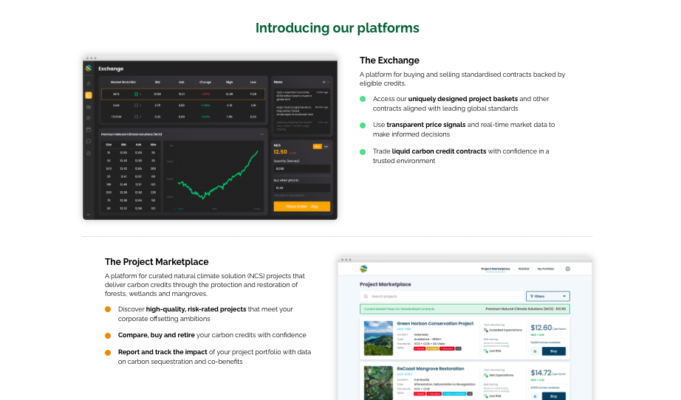Image resolution: width=681 pixels, height=400 pixels.
Task: Click the collapse arrow at bottom of Exchange sidebar
Action: click(89, 215)
